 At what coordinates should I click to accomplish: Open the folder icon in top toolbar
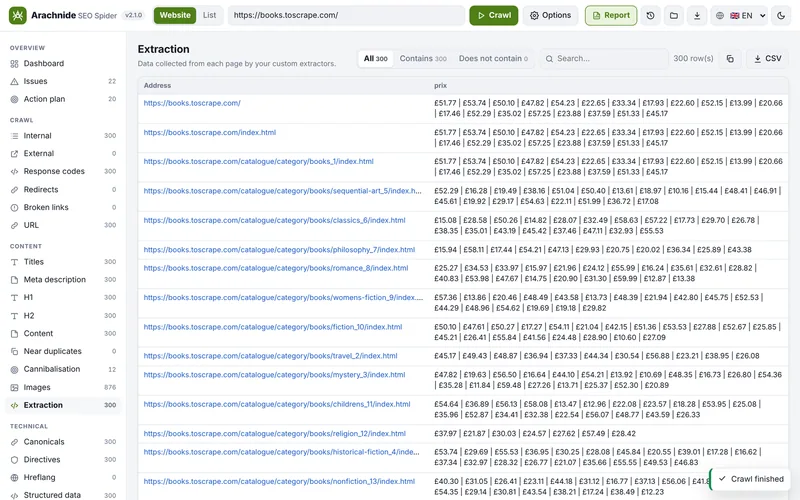673,15
